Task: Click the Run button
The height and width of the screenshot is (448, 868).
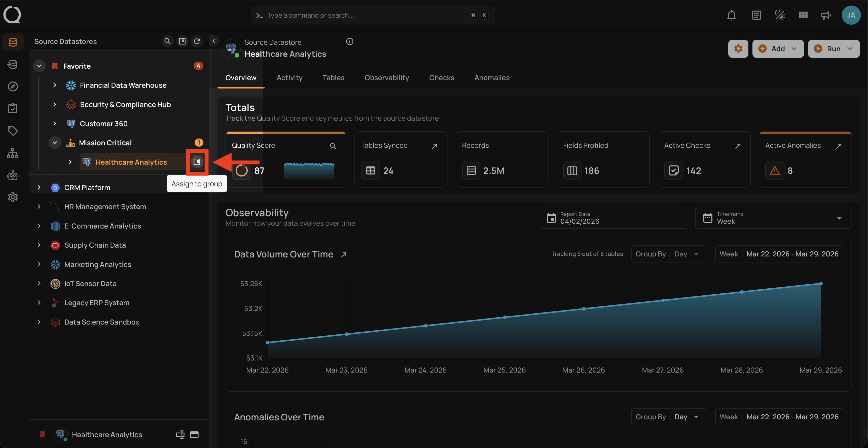Action: [833, 49]
